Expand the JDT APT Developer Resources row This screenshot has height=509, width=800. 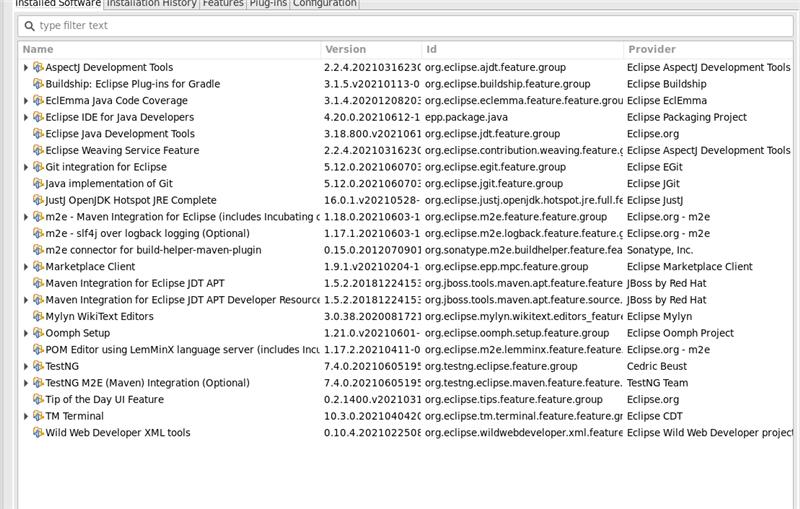click(x=26, y=299)
